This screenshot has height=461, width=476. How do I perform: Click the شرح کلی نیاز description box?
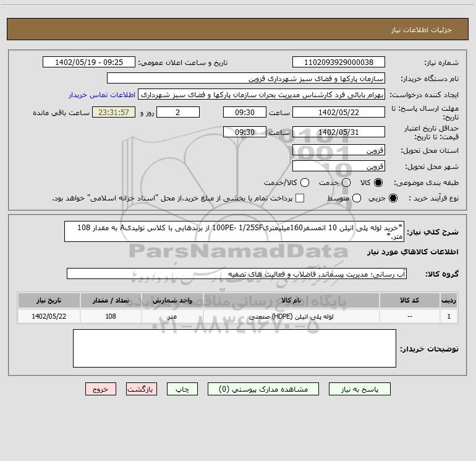point(234,231)
